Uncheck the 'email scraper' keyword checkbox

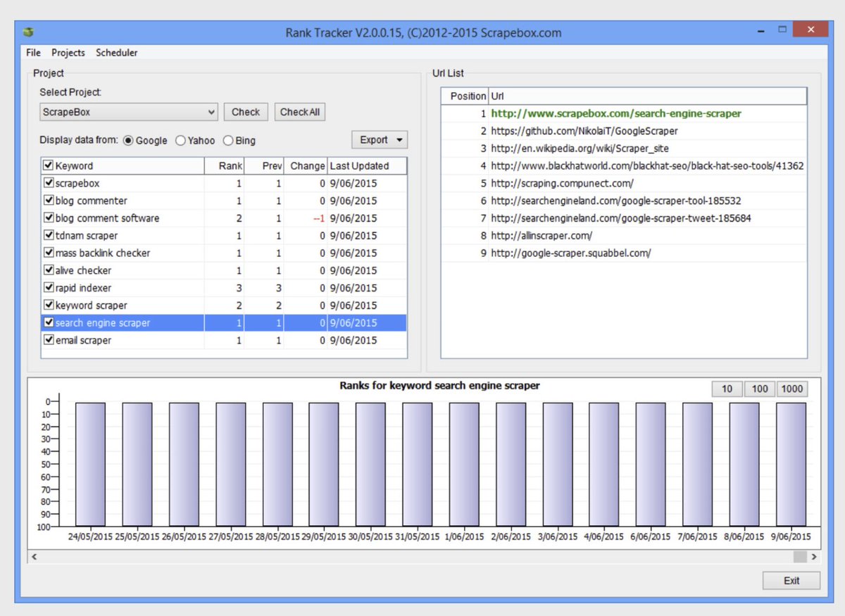[49, 340]
